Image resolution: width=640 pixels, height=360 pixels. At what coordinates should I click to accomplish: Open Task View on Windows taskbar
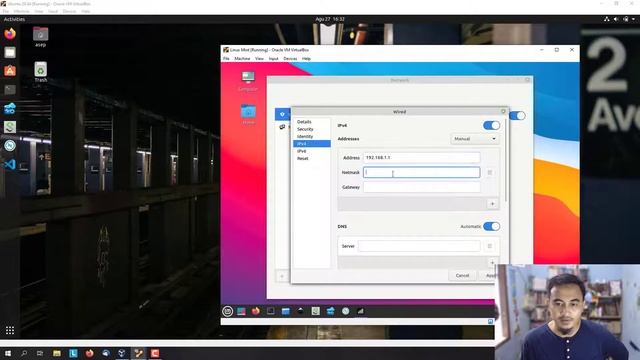tap(40, 353)
